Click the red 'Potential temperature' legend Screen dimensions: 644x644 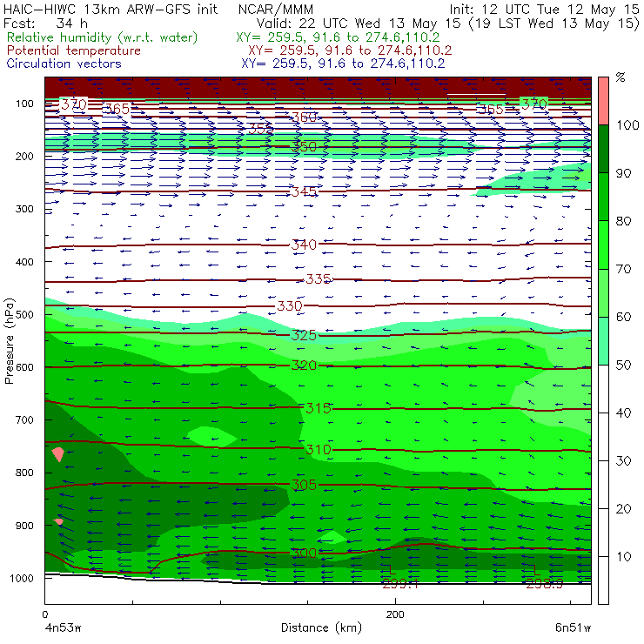(74, 50)
